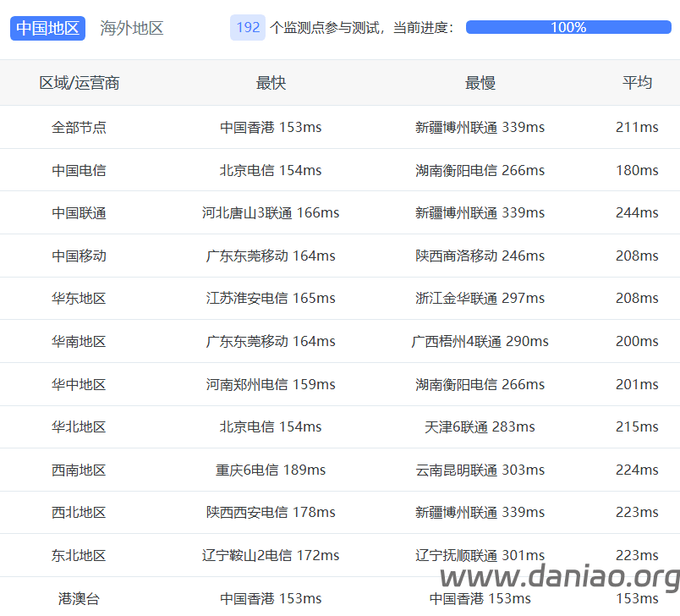Select the 中国联通 row label
Viewport: 680px width, 616px height.
(x=79, y=213)
